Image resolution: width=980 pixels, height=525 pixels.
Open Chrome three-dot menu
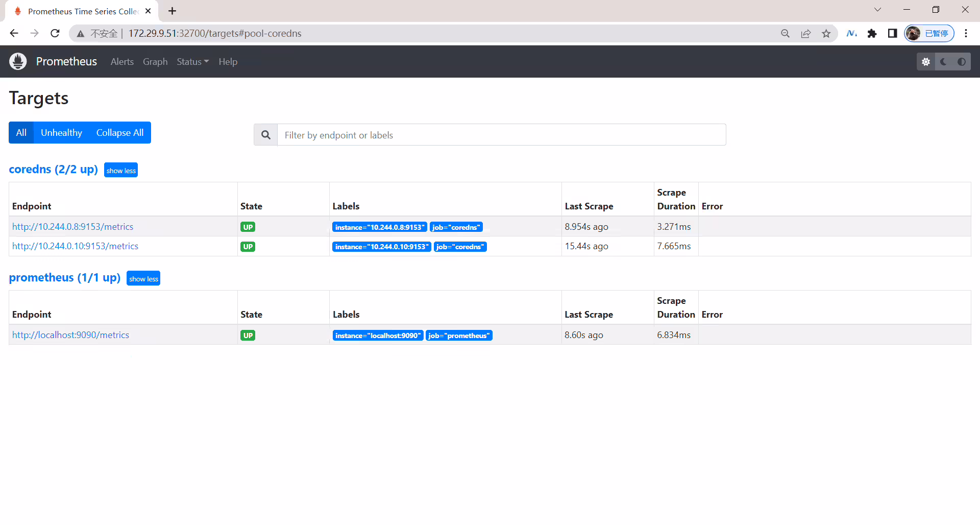pyautogui.click(x=966, y=33)
